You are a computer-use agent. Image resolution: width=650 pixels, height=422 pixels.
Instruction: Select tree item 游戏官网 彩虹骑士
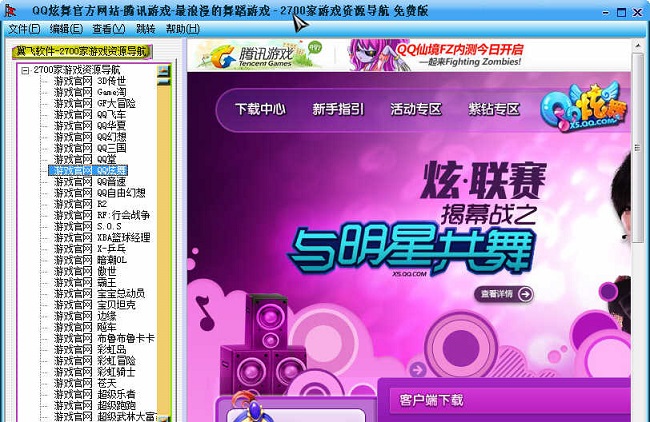[95, 372]
